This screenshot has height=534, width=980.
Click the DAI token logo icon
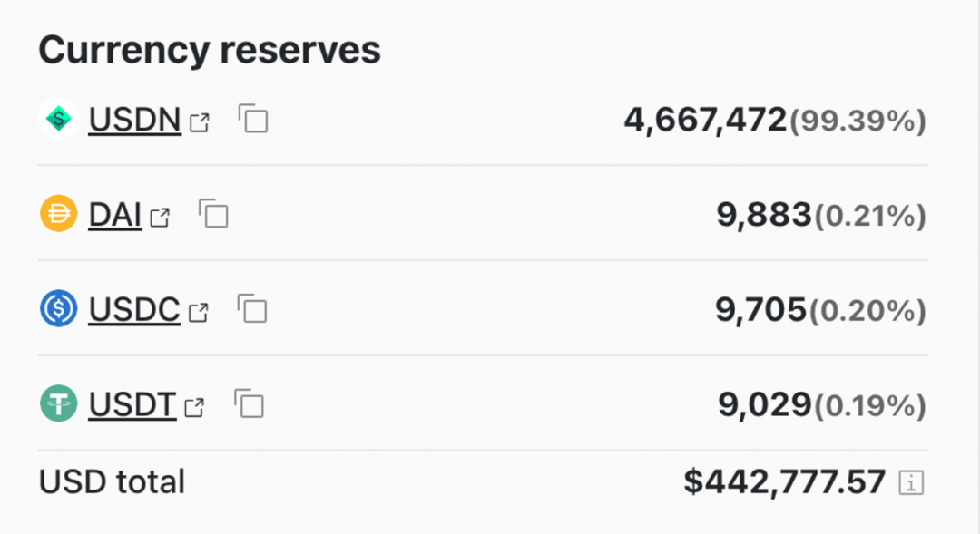coord(59,214)
